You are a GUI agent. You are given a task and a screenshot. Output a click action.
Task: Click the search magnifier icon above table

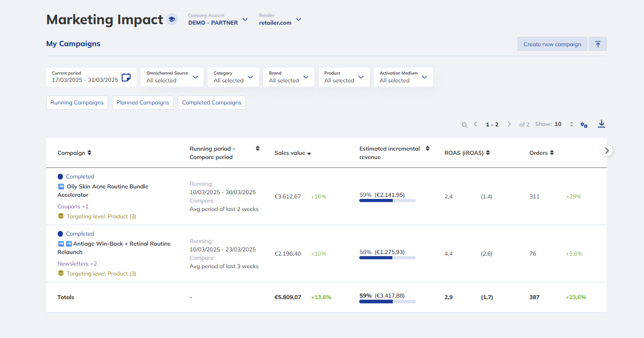click(465, 125)
